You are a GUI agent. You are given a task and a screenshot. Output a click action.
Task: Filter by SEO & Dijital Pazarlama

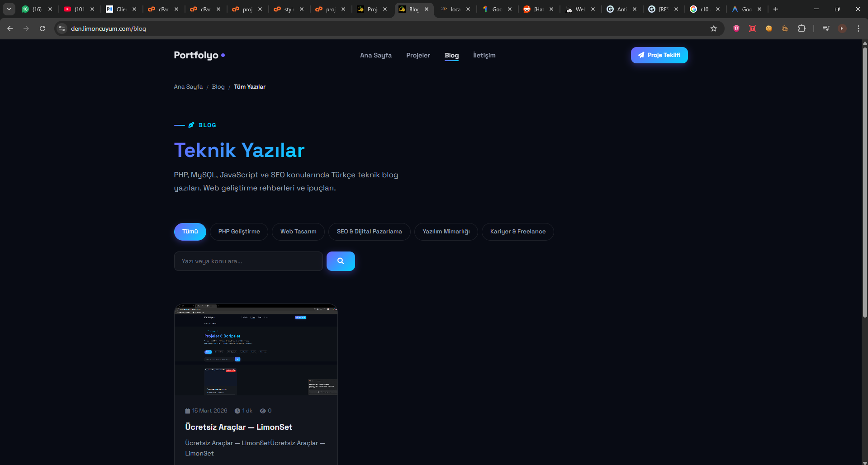[x=369, y=232]
